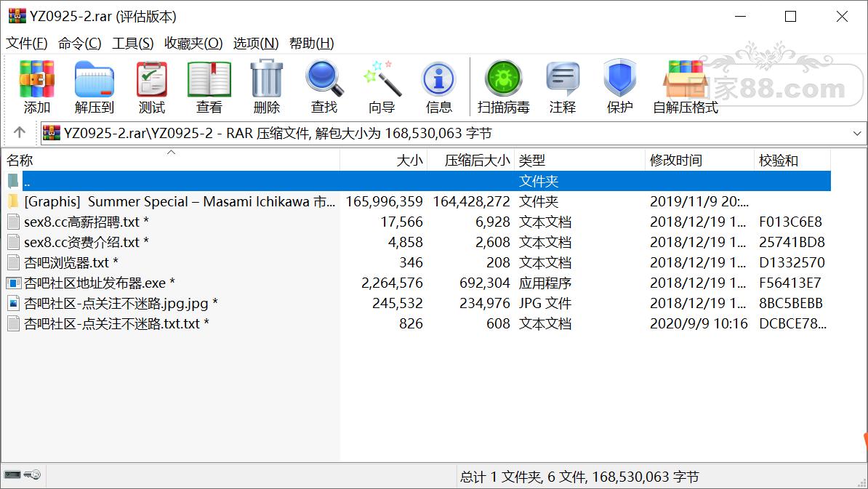This screenshot has height=489, width=868.
Task: Select the [Graphis] Summer Special folder
Action: click(180, 202)
